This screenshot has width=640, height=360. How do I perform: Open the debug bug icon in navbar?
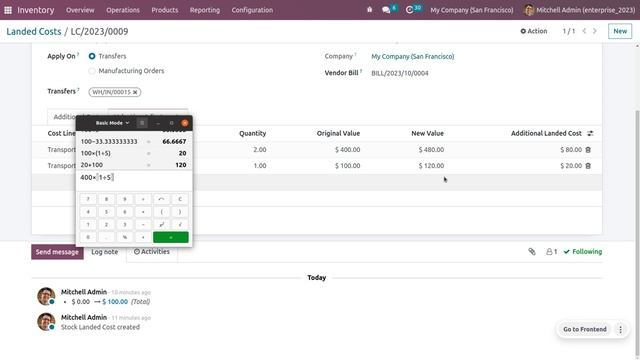click(x=369, y=10)
